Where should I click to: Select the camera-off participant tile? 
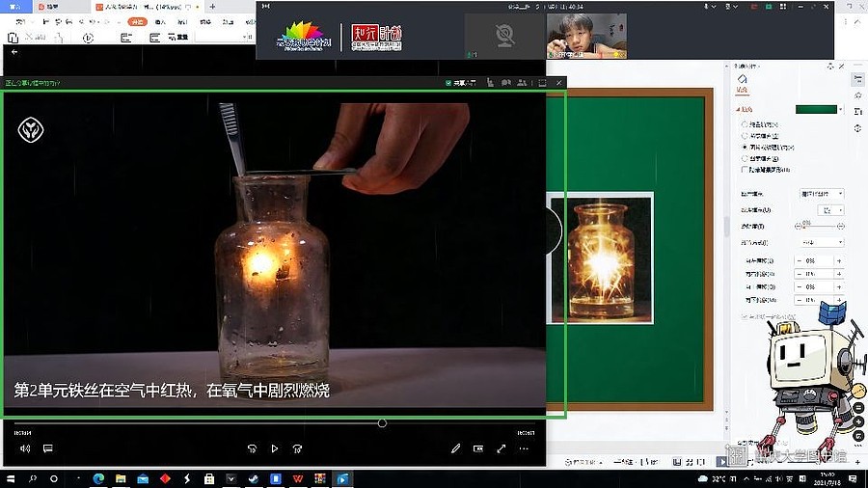click(x=504, y=36)
